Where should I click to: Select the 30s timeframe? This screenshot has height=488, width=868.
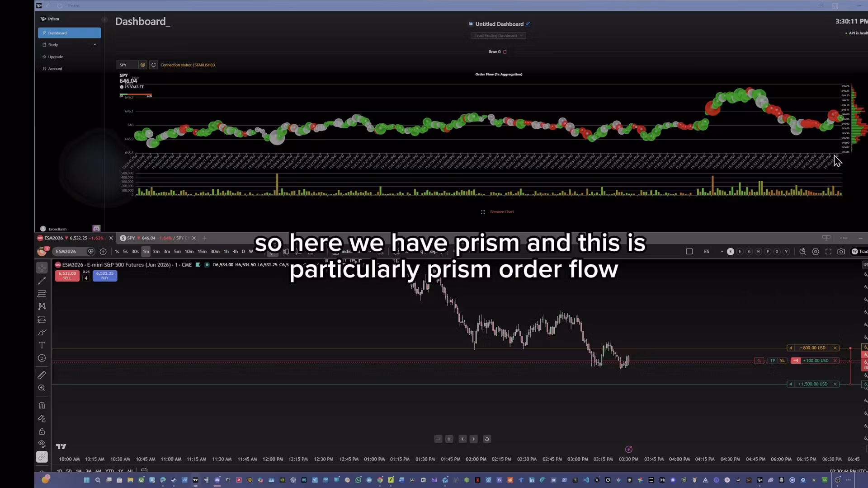[x=135, y=252]
